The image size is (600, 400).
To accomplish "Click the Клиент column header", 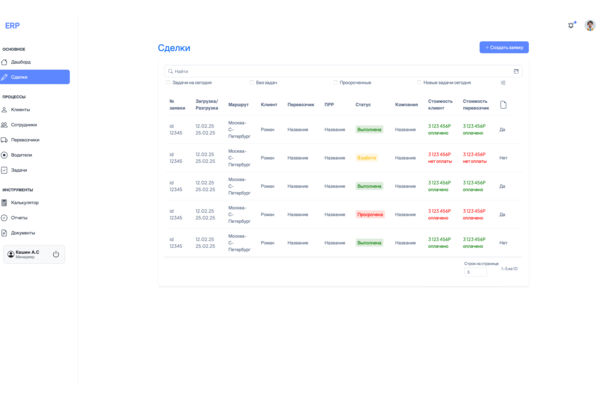I will pos(269,105).
